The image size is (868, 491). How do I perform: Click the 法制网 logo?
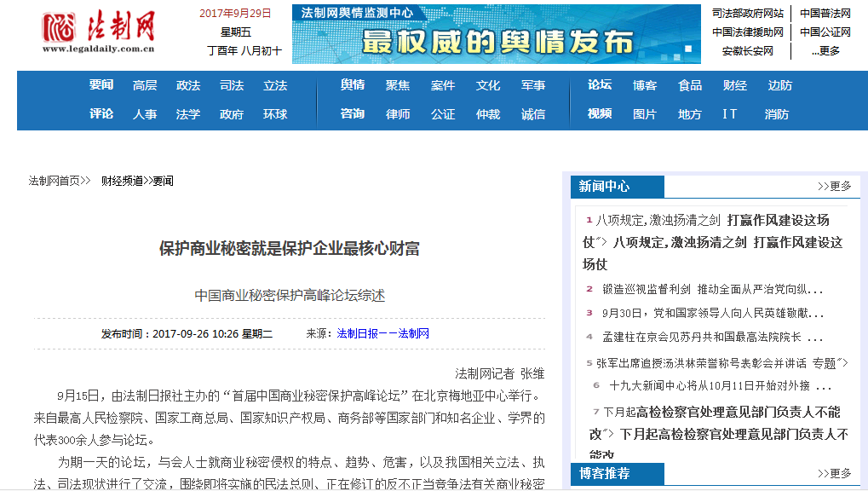[x=98, y=32]
